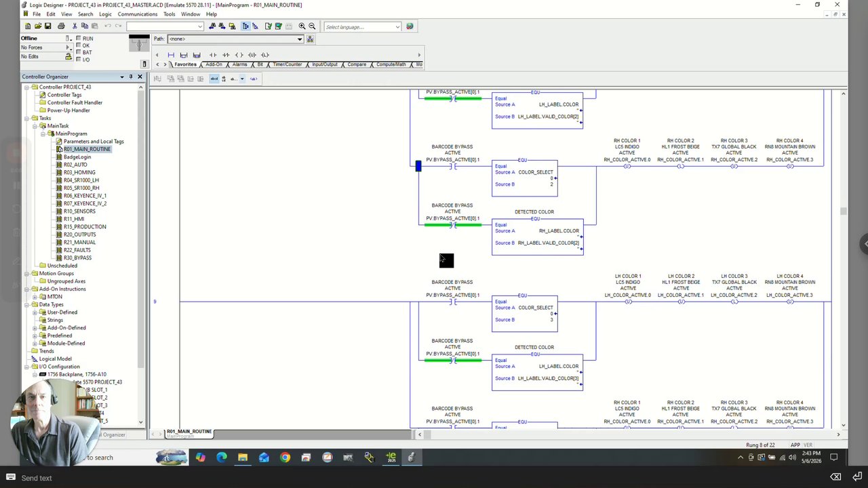Click the Zoom In magnifier icon
Screen dimensions: 868x488
tap(302, 26)
